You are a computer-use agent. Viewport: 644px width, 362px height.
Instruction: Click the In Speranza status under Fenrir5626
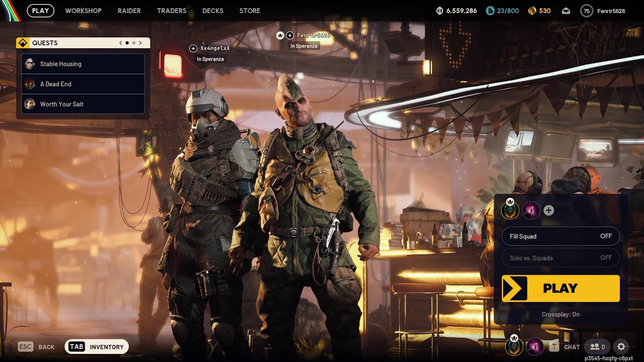(x=304, y=46)
